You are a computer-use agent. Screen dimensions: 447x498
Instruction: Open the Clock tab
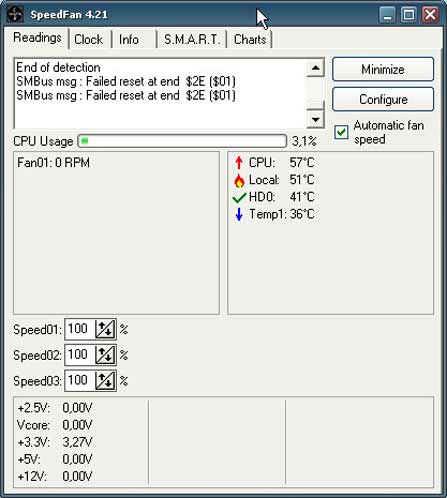click(x=89, y=40)
